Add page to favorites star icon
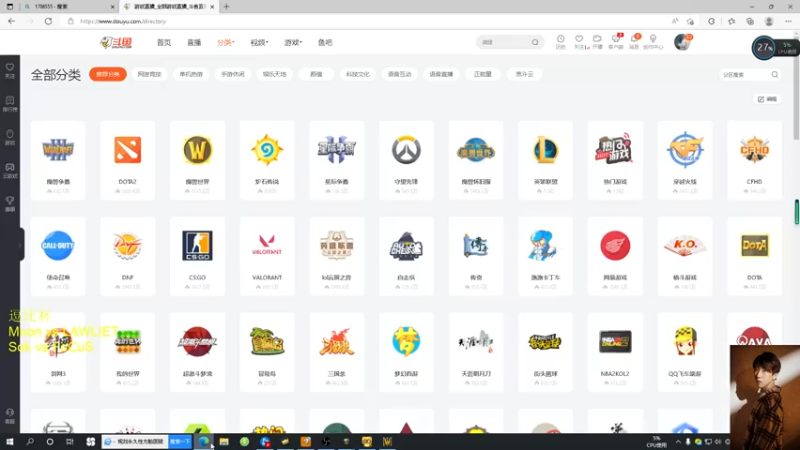This screenshot has height=450, width=800. click(x=690, y=21)
